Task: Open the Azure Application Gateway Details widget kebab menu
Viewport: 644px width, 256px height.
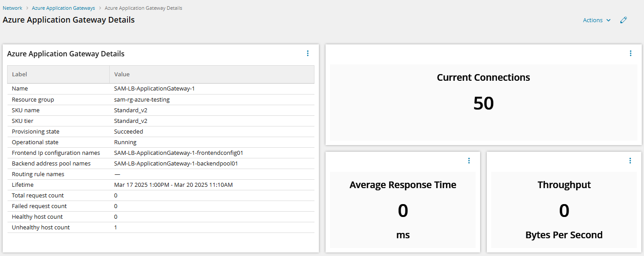Action: click(307, 53)
